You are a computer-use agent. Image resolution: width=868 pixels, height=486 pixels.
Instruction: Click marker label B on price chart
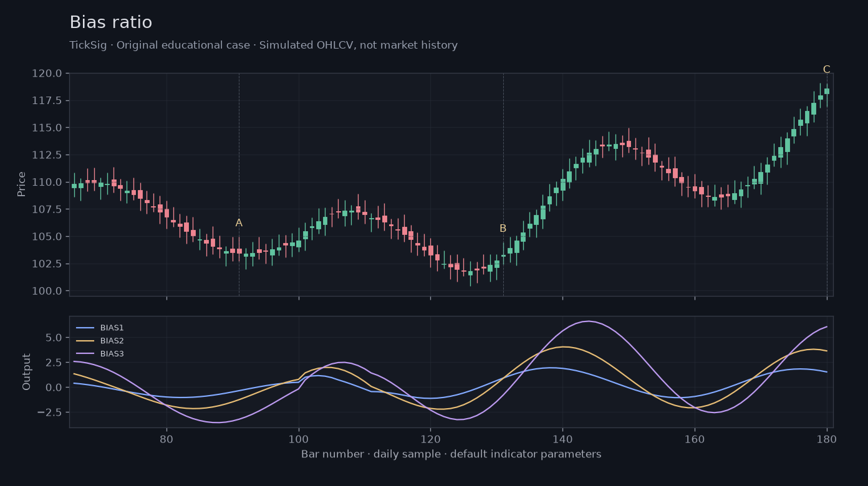point(503,229)
